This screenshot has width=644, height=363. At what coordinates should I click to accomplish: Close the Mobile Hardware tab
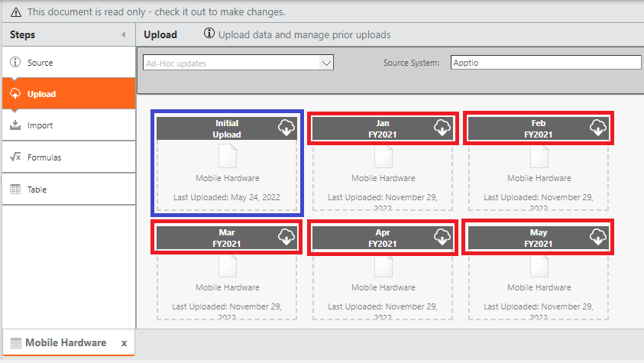tap(124, 343)
